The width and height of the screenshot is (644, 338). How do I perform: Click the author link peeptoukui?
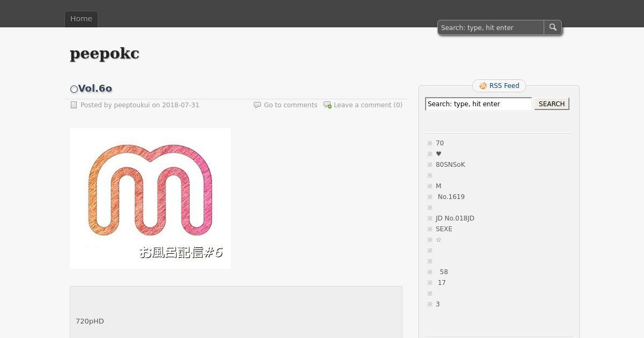click(x=131, y=105)
